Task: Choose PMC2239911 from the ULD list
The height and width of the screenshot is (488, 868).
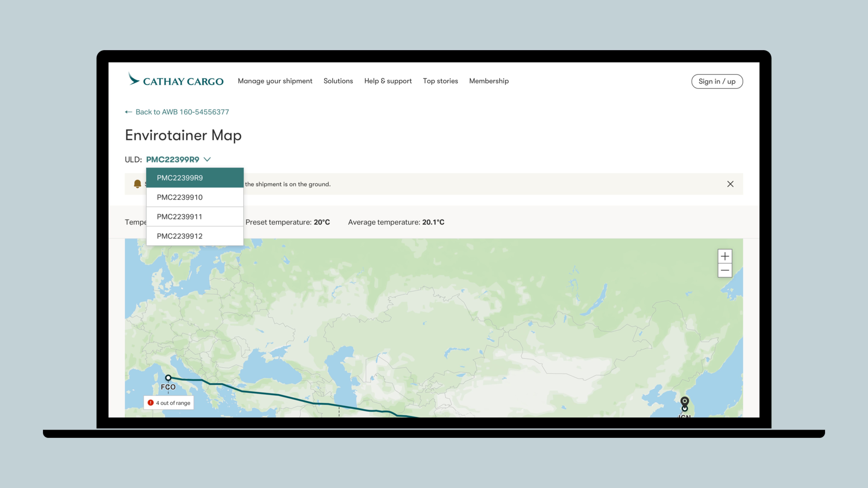Action: point(195,217)
